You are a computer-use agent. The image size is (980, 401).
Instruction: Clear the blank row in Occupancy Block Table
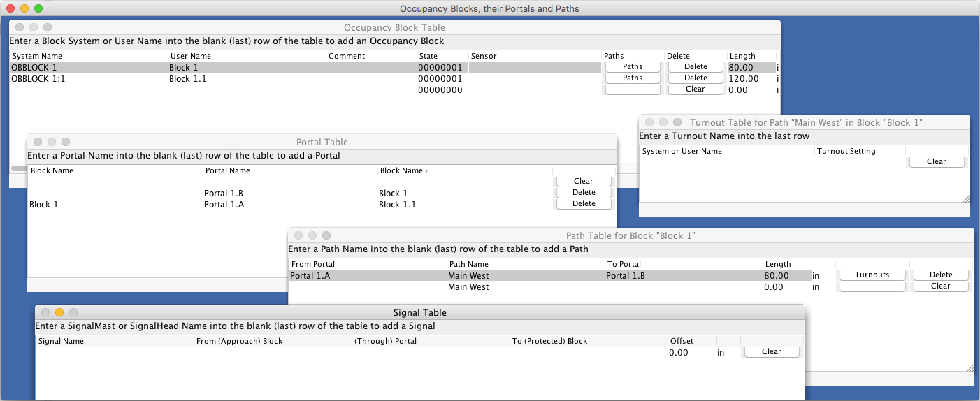(695, 89)
